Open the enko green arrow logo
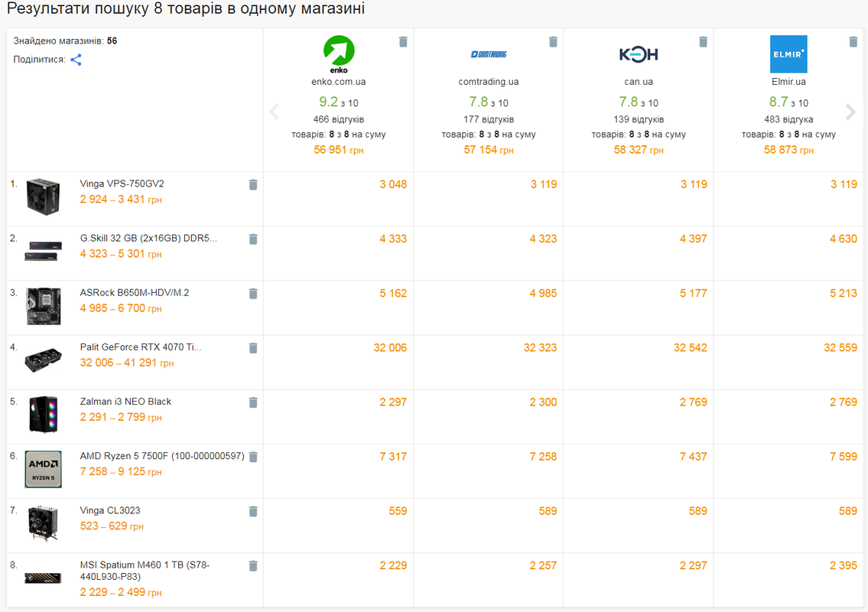This screenshot has height=612, width=868. (339, 54)
